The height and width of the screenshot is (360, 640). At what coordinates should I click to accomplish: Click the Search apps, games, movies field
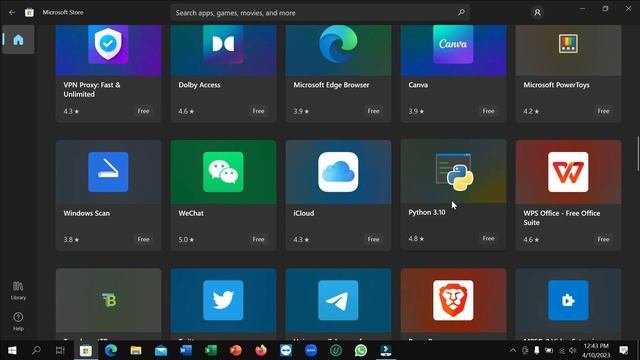(320, 13)
